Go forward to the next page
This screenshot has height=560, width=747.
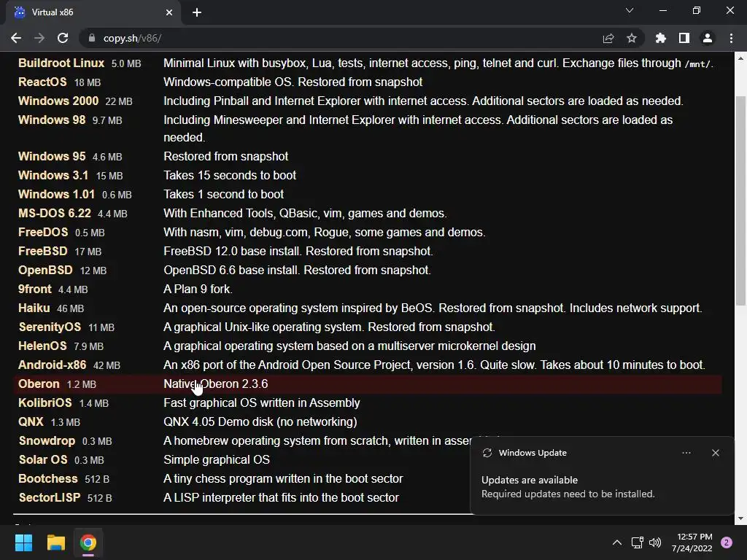pos(39,38)
